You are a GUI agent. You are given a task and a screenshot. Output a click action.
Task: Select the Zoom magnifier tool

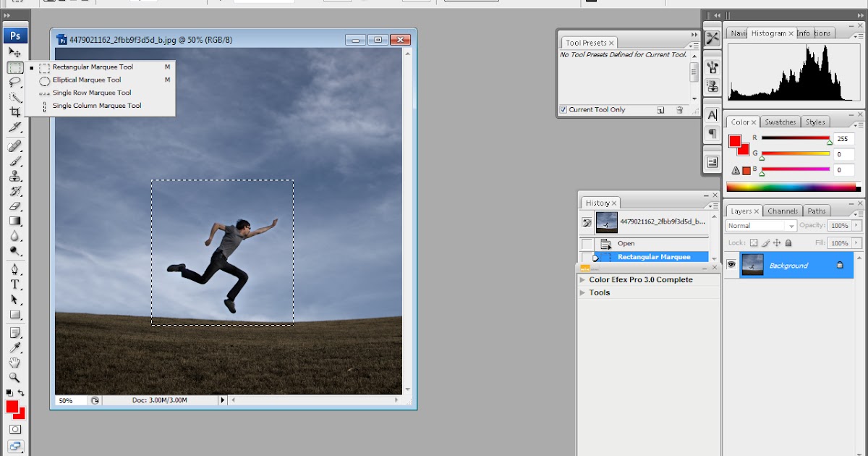click(x=15, y=378)
